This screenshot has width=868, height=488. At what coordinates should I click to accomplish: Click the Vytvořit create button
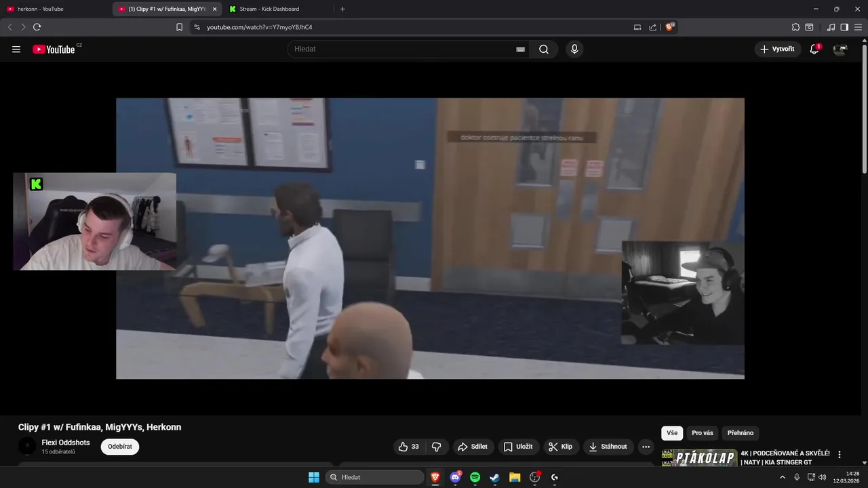point(777,49)
